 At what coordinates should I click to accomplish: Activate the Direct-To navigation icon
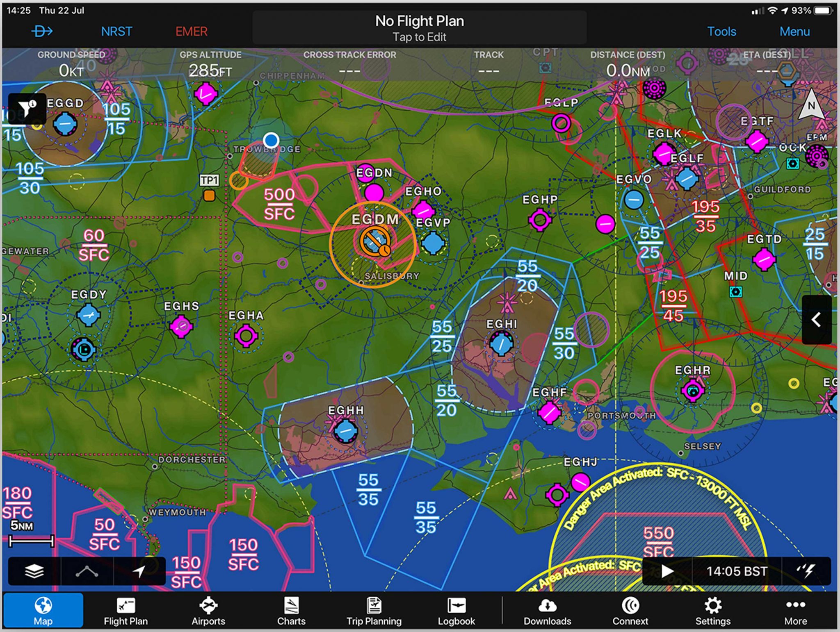tap(43, 31)
